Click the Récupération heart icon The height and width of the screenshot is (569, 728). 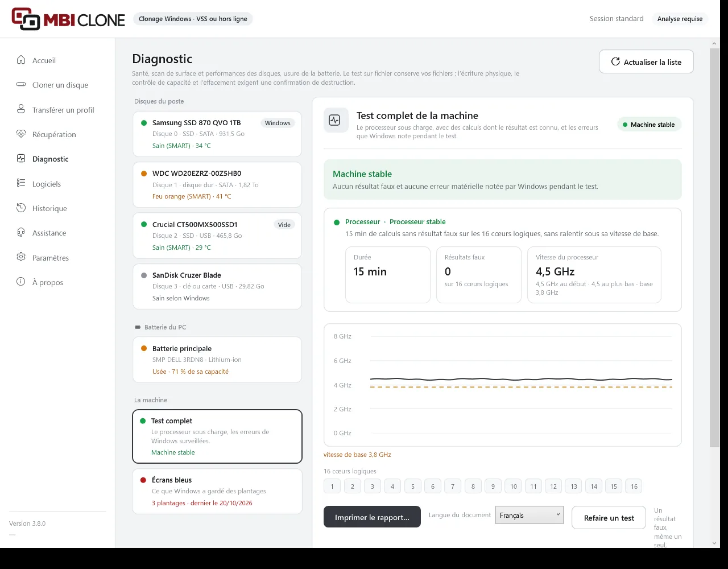(21, 134)
